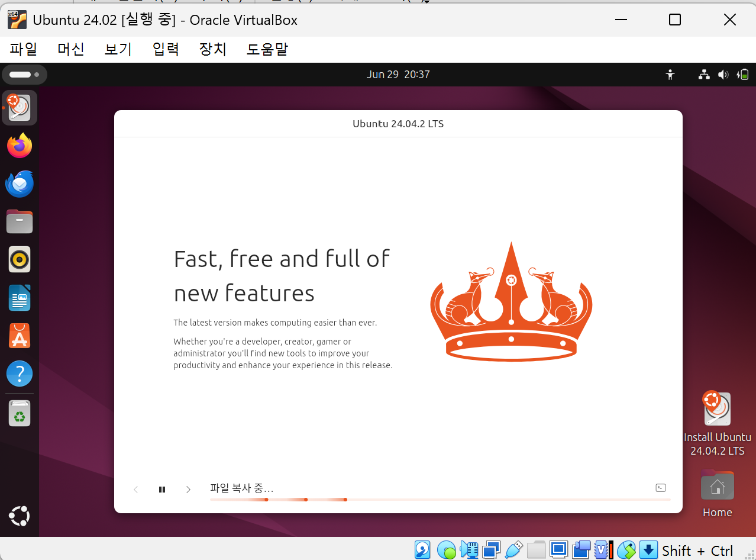Open the Help icon in dock

tap(20, 374)
